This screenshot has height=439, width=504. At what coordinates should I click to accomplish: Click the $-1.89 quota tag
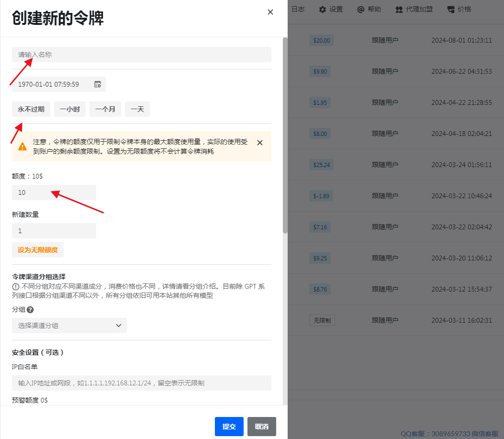321,196
